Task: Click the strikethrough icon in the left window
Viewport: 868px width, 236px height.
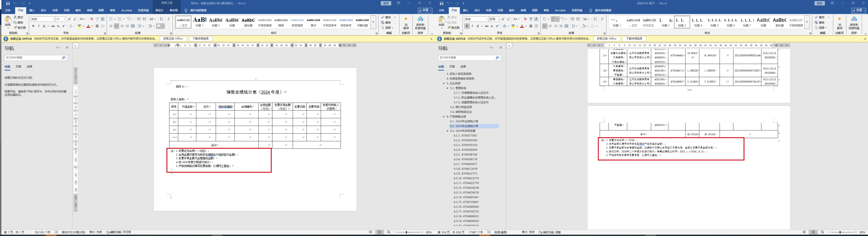Action: click(53, 26)
